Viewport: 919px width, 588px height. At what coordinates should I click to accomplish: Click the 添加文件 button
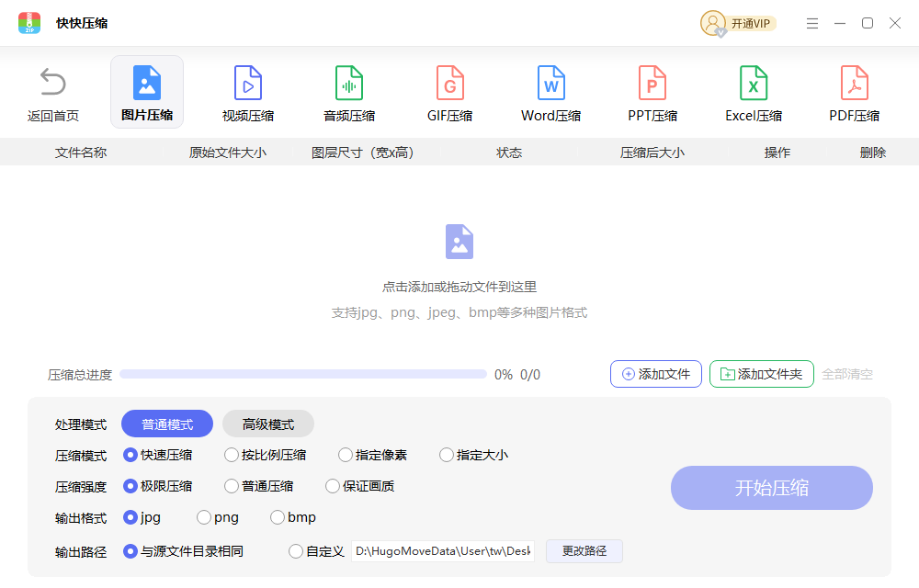[x=656, y=374]
